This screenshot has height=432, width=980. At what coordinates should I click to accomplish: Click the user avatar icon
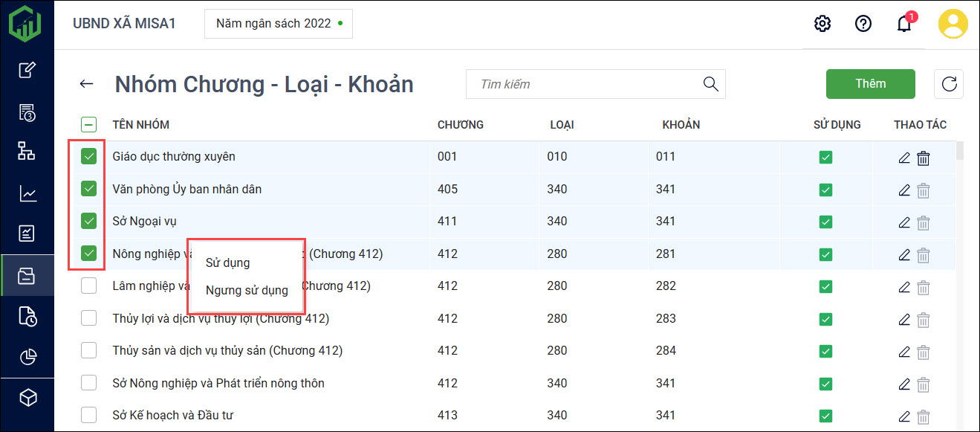point(953,24)
